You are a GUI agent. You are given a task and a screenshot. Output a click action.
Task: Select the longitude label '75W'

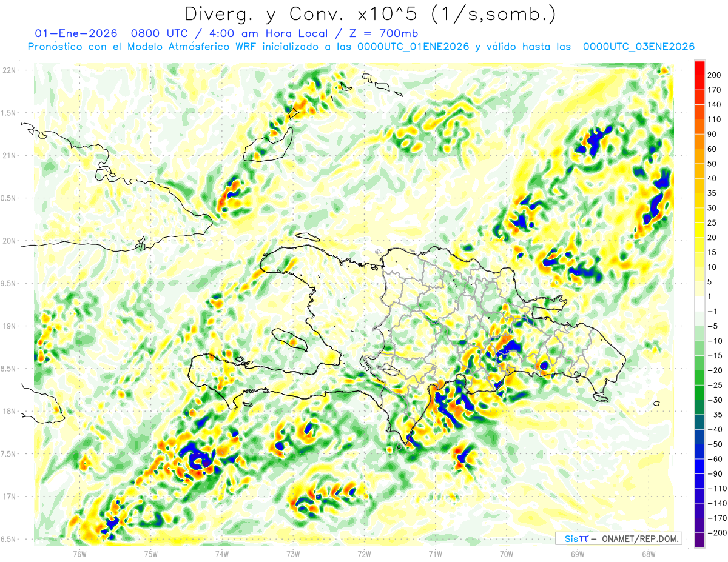tap(151, 554)
